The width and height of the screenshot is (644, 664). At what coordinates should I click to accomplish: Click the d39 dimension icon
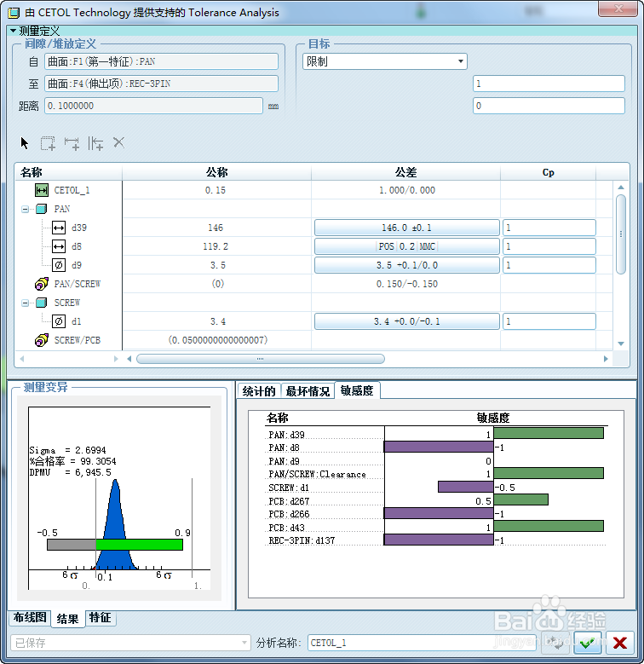pyautogui.click(x=59, y=228)
